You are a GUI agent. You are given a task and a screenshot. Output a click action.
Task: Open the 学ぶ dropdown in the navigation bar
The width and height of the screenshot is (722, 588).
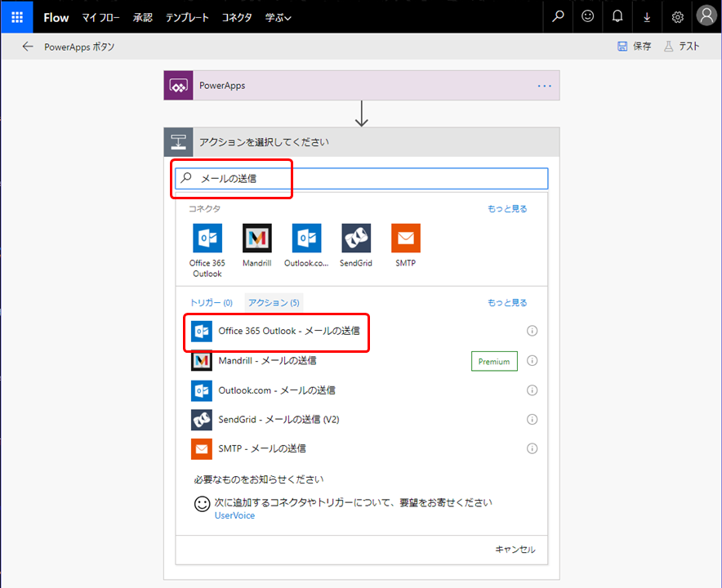pos(278,16)
